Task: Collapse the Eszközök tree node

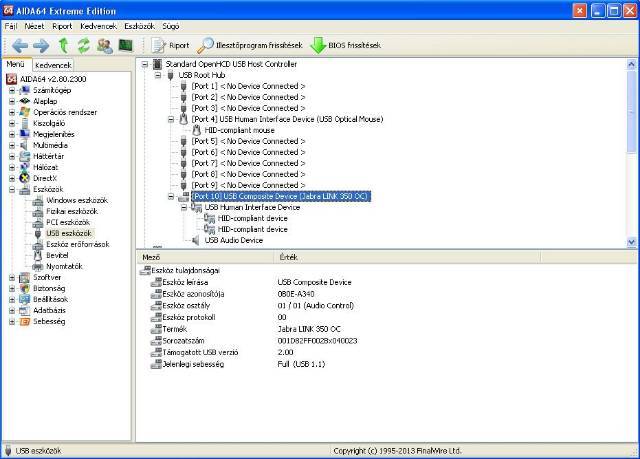Action: [13, 189]
